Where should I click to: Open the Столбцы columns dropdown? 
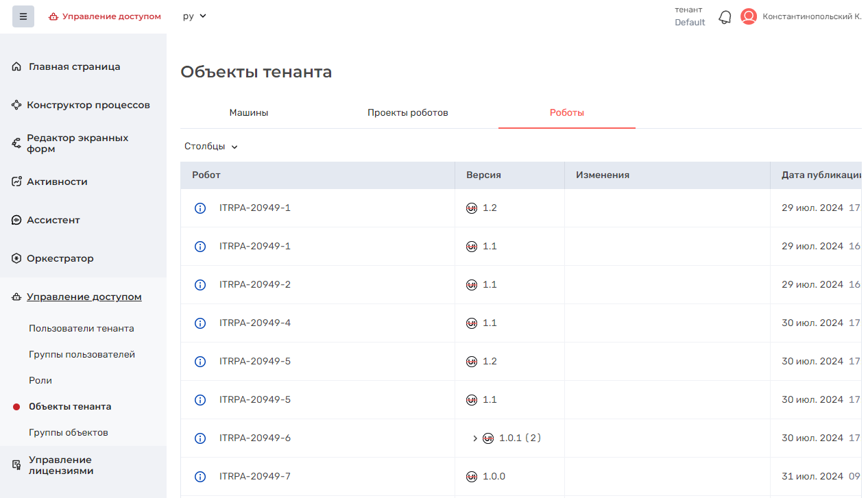[210, 147]
